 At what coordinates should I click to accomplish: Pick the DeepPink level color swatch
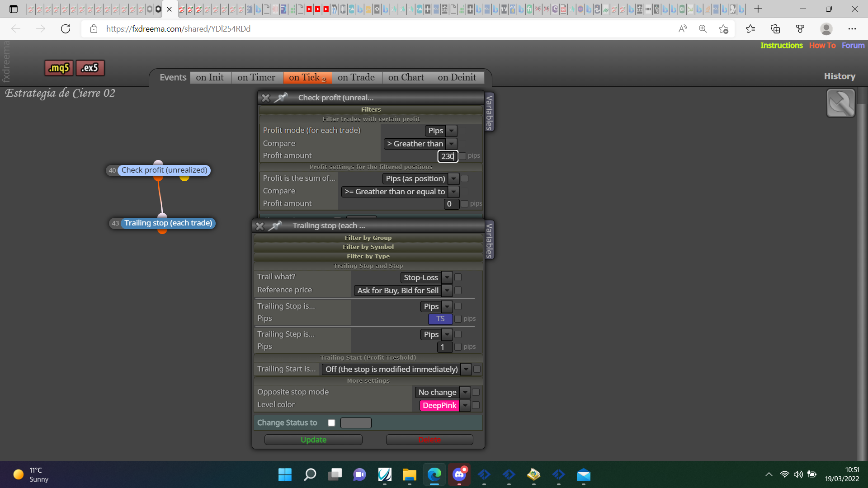[x=439, y=405]
